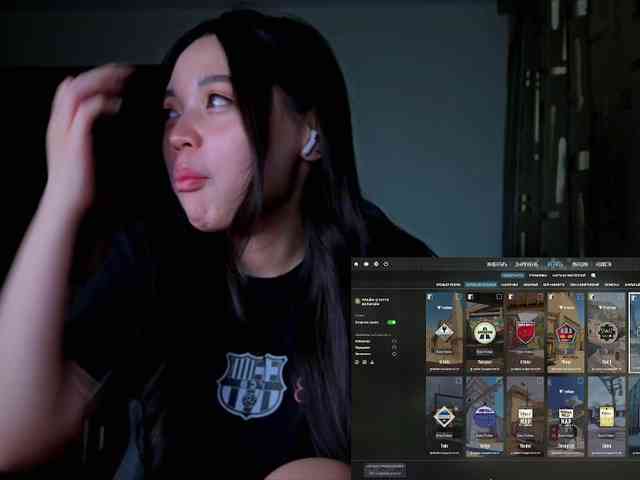
Task: Choose top-row map with red hexagon emblem
Action: coord(566,333)
